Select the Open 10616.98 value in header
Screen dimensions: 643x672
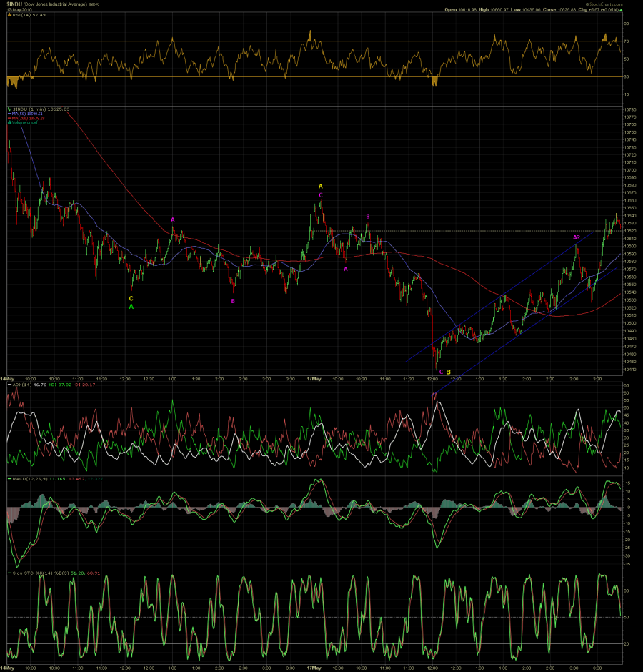tap(461, 9)
